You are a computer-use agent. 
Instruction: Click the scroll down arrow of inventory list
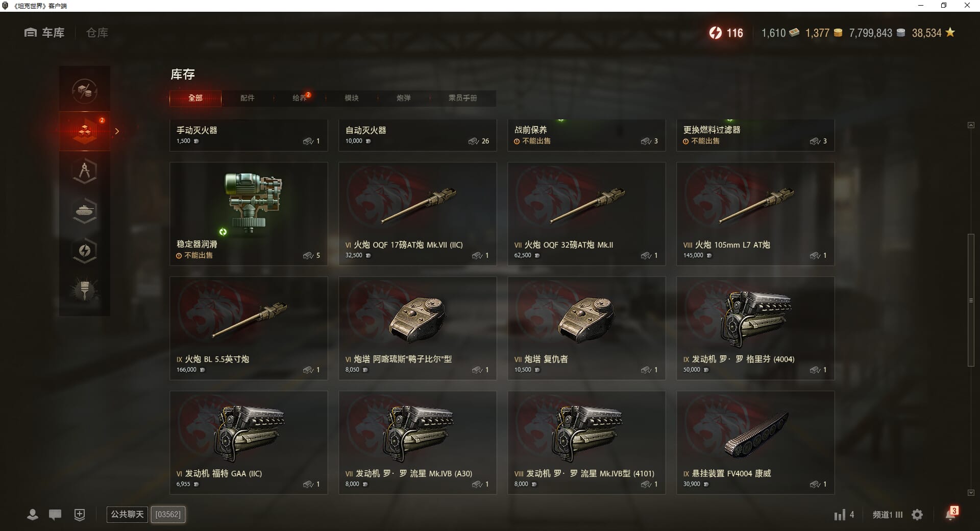point(971,493)
